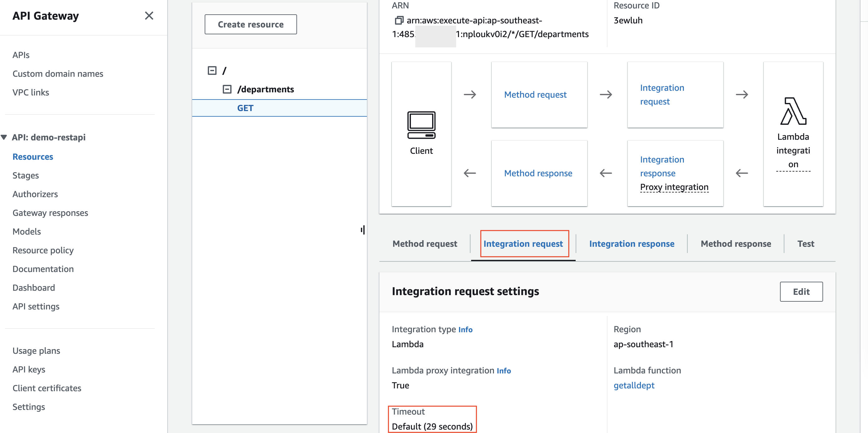Open the getalldept Lambda function link

(x=634, y=385)
